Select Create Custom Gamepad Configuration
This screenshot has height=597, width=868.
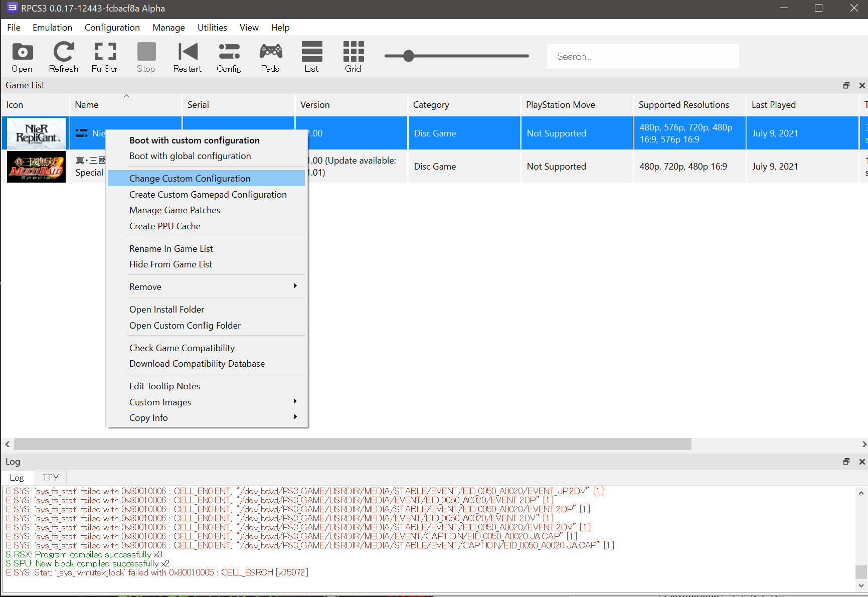click(x=207, y=195)
